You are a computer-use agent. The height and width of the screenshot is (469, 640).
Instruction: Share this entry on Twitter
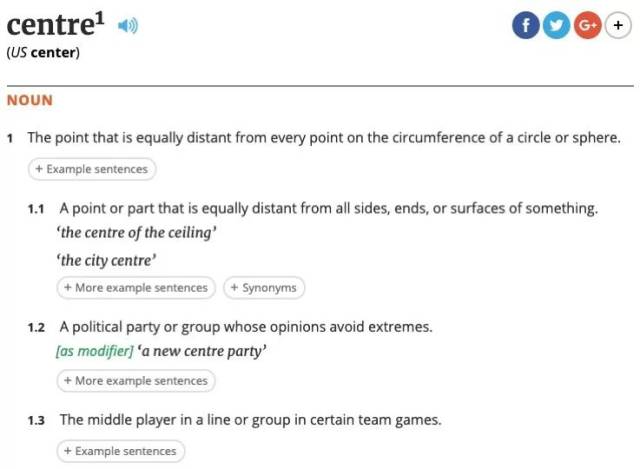557,27
